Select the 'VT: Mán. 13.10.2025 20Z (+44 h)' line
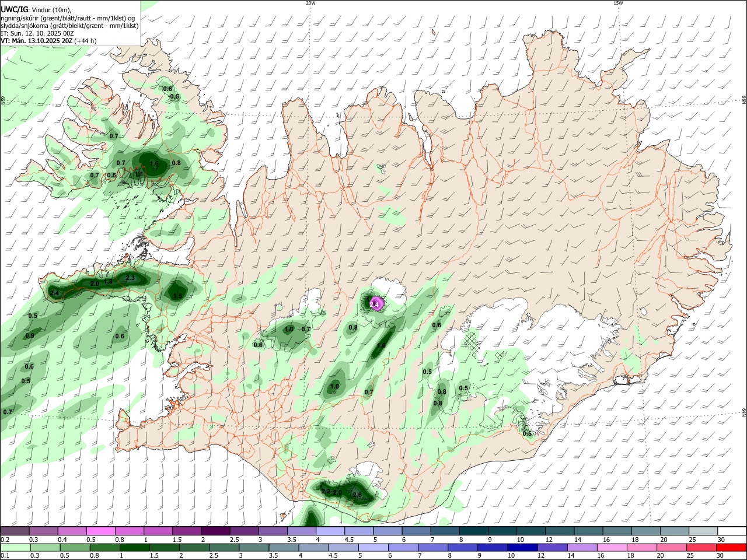 [48, 41]
